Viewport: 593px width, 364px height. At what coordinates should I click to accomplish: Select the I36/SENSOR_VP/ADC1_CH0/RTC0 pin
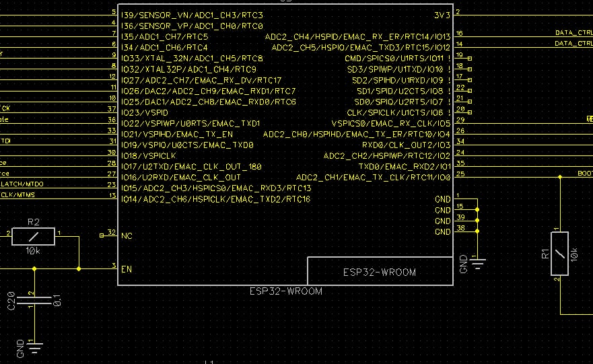pyautogui.click(x=192, y=26)
